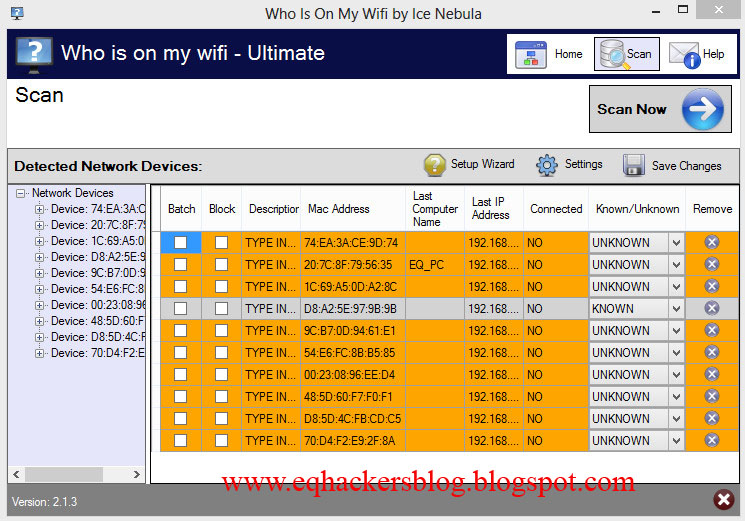The height and width of the screenshot is (521, 745).
Task: Click the monitor question mark app logo
Action: 34,56
